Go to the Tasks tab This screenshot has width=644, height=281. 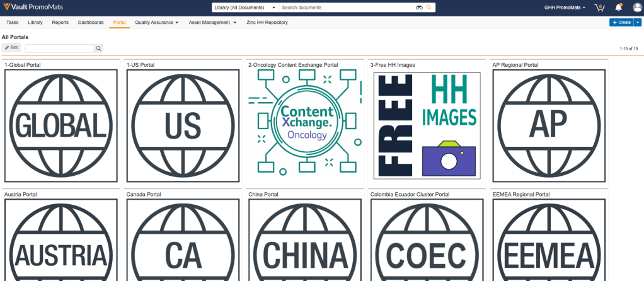point(13,23)
